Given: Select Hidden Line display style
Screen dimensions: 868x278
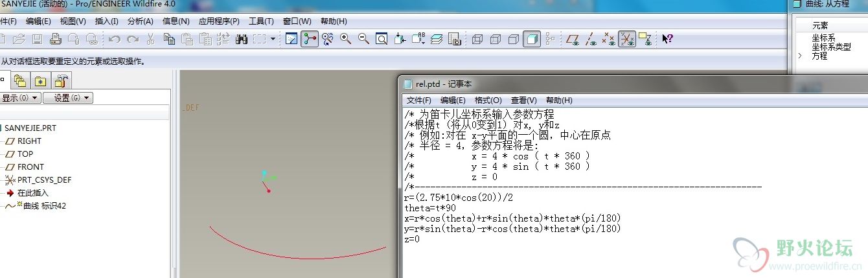Looking at the screenshot, I should 496,39.
